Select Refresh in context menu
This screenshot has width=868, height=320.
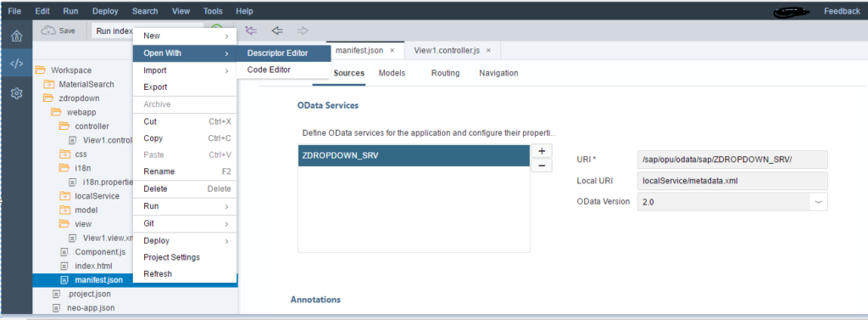pyautogui.click(x=185, y=274)
